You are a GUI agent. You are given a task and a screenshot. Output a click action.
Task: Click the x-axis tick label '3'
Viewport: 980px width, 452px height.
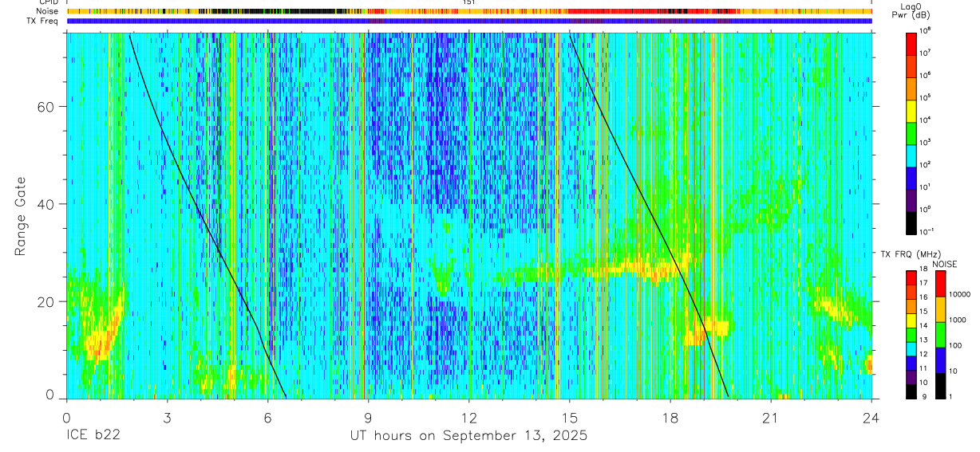point(167,417)
